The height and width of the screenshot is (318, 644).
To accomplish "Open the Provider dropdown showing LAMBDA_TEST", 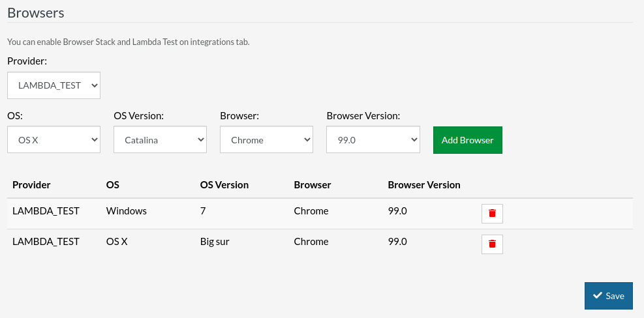I will pyautogui.click(x=54, y=85).
